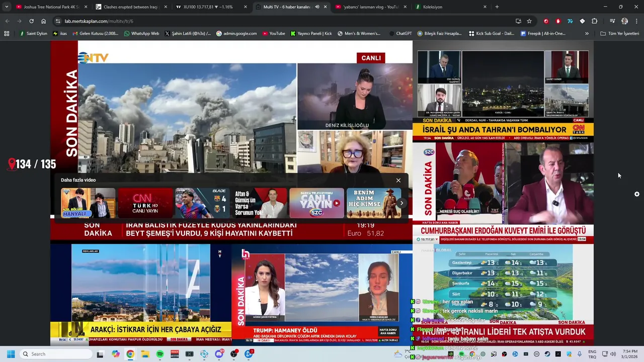Open Chrome from the taskbar
Screen dimensions: 644x362
130,354
